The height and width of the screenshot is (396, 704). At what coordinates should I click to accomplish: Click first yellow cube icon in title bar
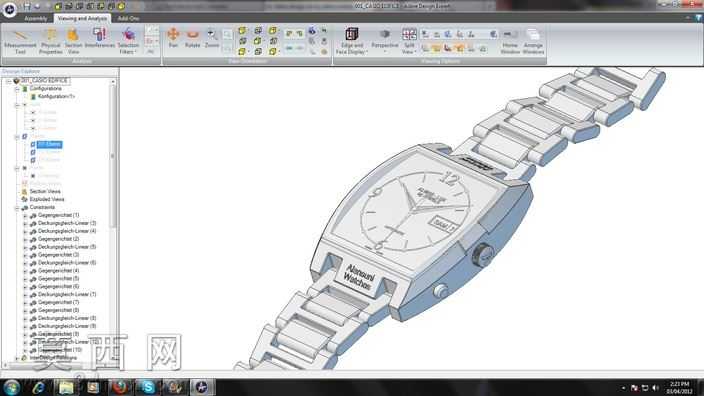pos(58,6)
